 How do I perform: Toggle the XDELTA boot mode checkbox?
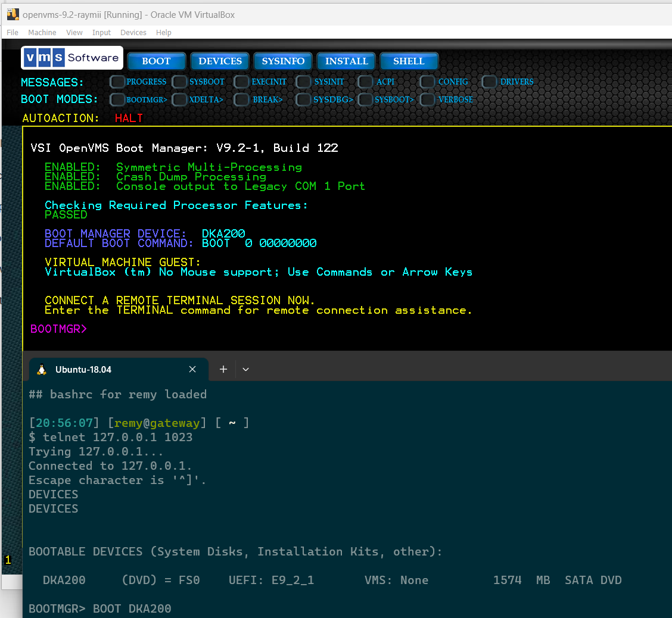point(179,100)
